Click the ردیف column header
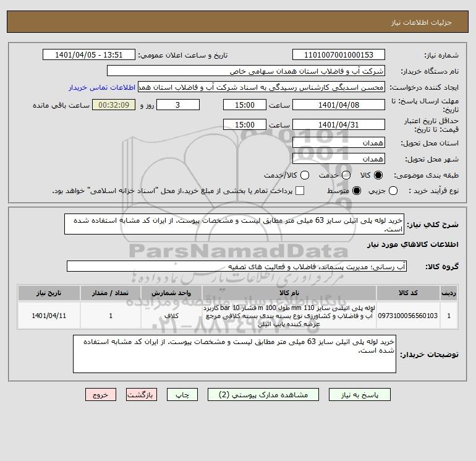 coord(449,293)
